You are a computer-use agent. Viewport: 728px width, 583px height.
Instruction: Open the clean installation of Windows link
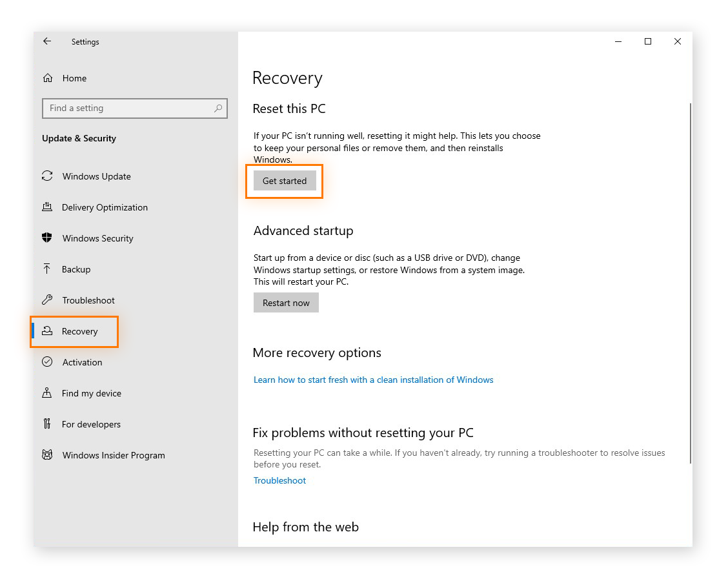(373, 380)
